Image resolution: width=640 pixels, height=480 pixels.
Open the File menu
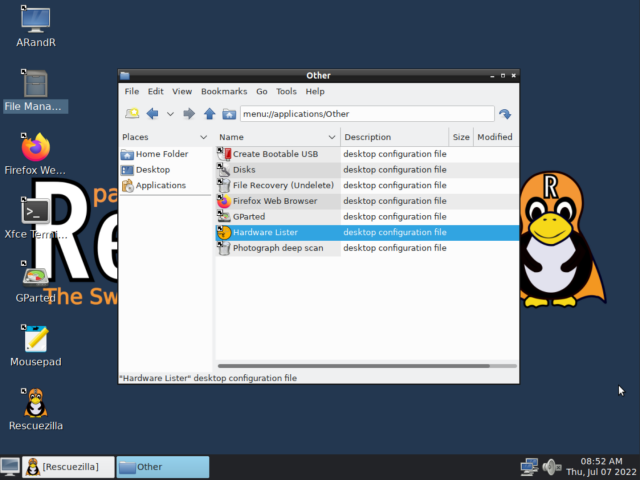[131, 91]
